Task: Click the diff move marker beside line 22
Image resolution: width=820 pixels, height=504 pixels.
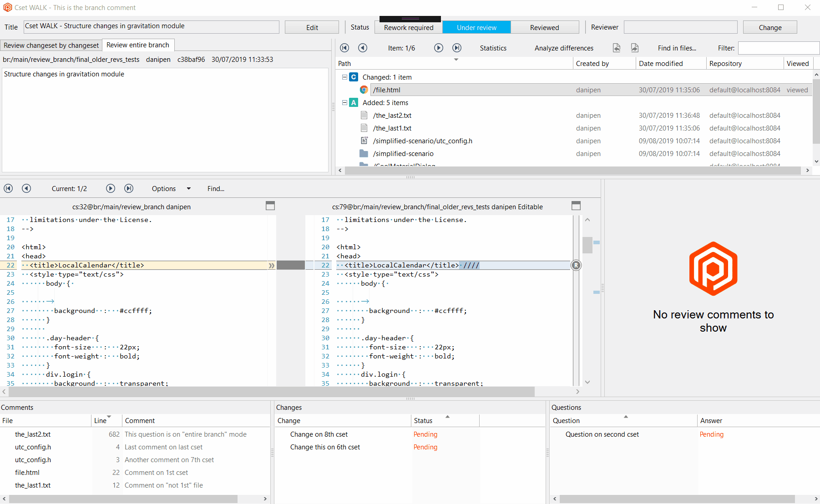Action: (x=271, y=265)
